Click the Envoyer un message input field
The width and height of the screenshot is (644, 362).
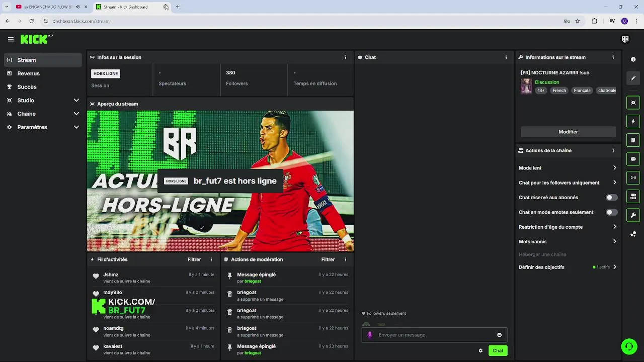[x=434, y=335]
